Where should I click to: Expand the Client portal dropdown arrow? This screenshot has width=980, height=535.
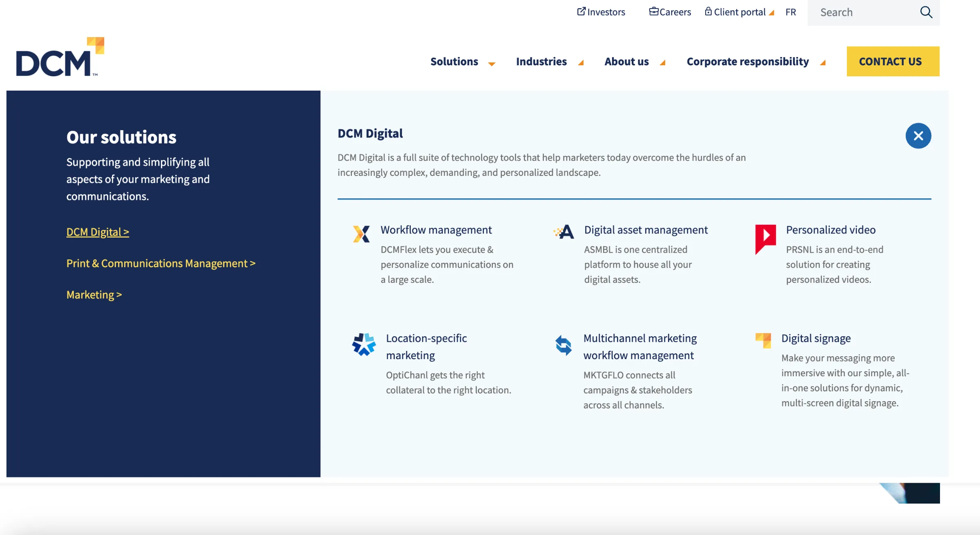coord(771,13)
